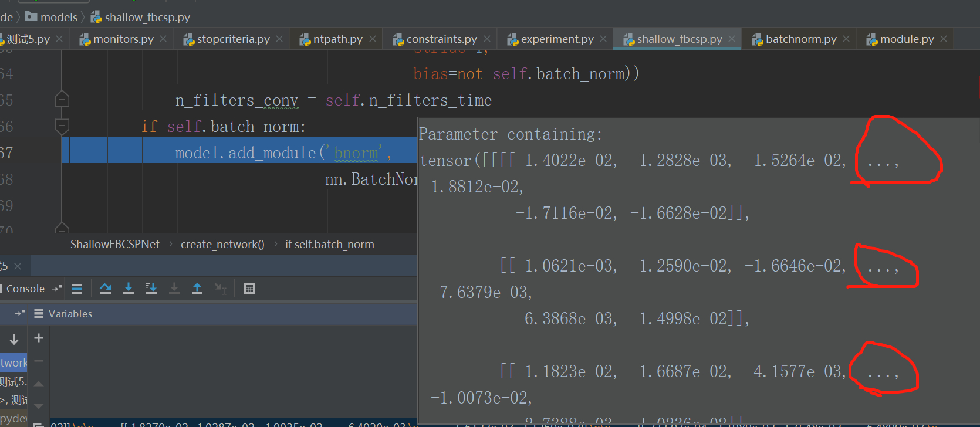Screen dimensions: 980x427
Task: Click restore layout arrow beside Console
Action: [x=56, y=289]
